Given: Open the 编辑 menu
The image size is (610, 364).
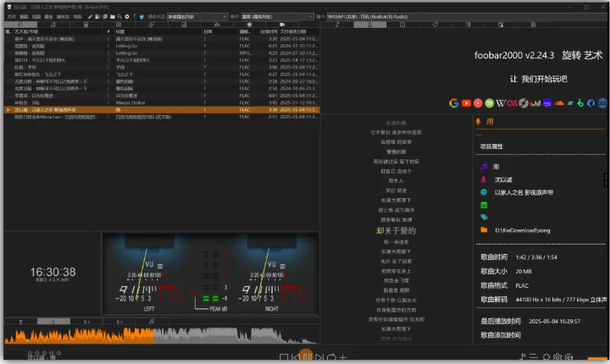Looking at the screenshot, I should click(24, 17).
